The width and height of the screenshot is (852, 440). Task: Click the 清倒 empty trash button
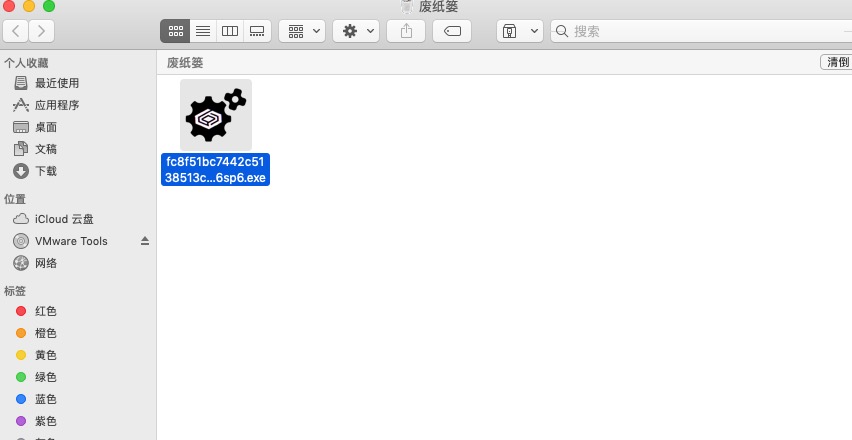pyautogui.click(x=837, y=62)
